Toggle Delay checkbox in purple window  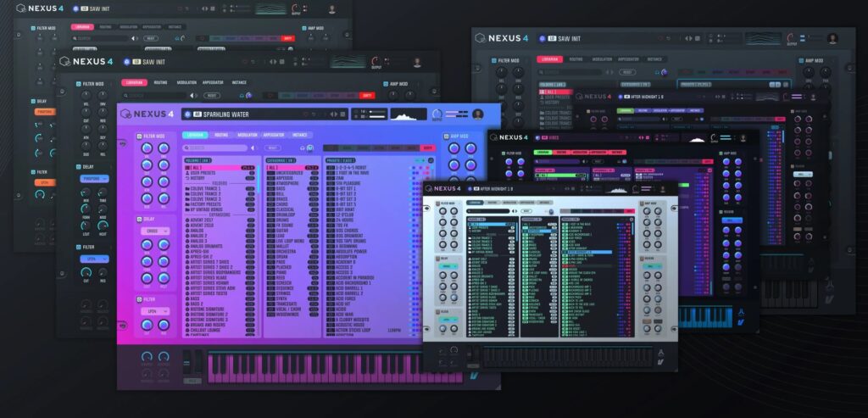(x=139, y=219)
